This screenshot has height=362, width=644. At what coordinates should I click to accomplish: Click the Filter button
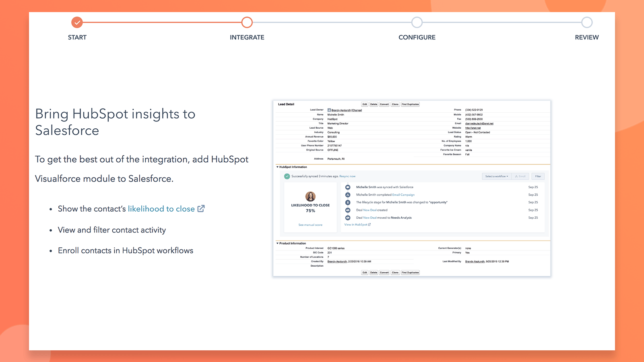(538, 176)
